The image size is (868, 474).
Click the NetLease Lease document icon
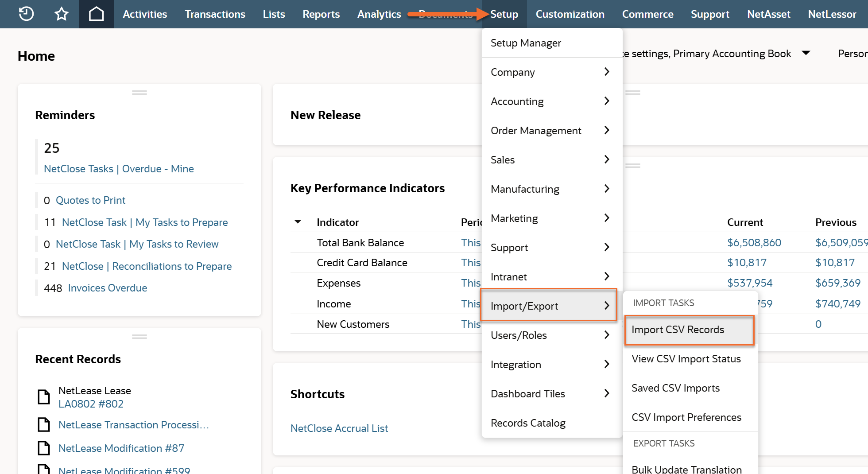coord(44,397)
